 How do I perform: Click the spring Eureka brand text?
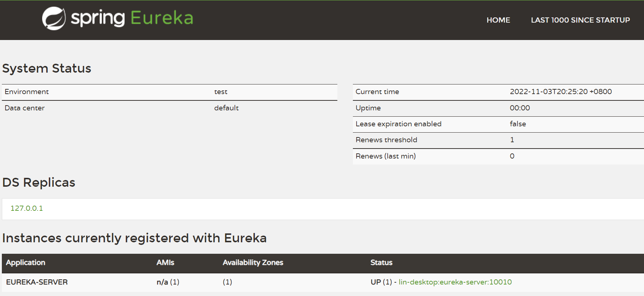132,18
